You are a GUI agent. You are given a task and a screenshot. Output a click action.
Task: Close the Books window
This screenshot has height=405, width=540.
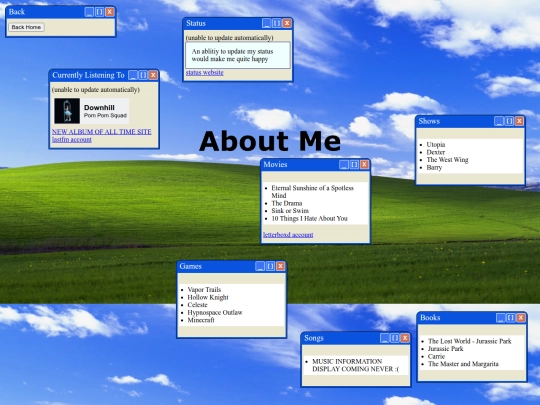pyautogui.click(x=521, y=318)
